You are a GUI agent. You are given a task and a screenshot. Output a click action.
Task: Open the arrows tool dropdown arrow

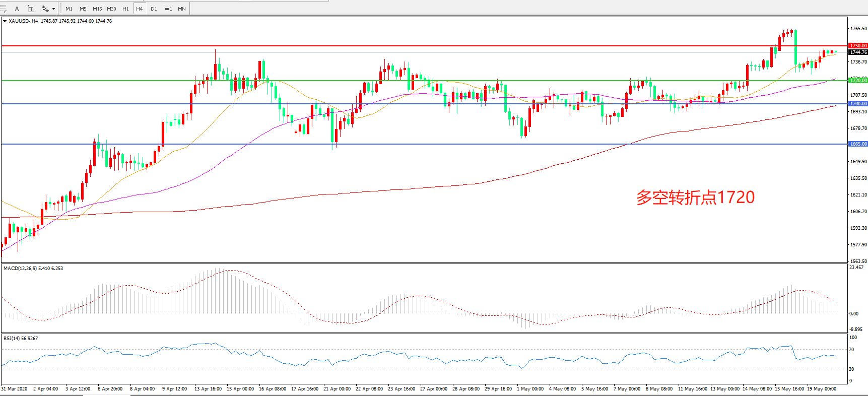pos(53,9)
